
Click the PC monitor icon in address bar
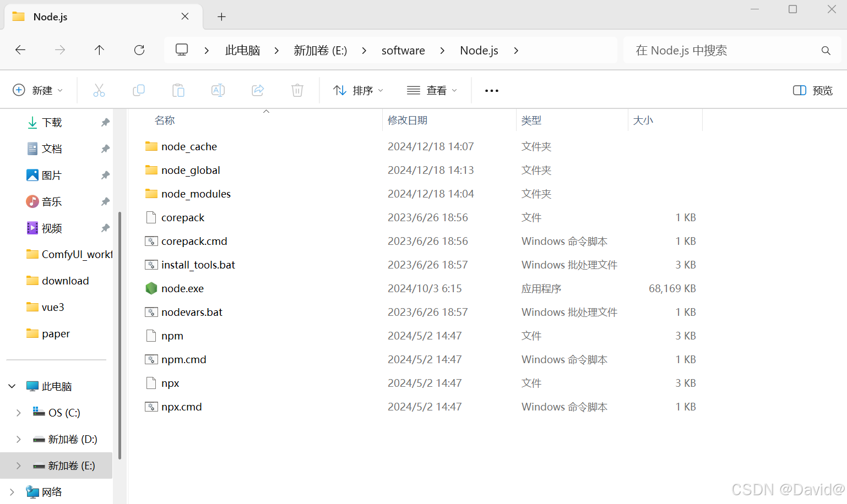click(x=182, y=50)
